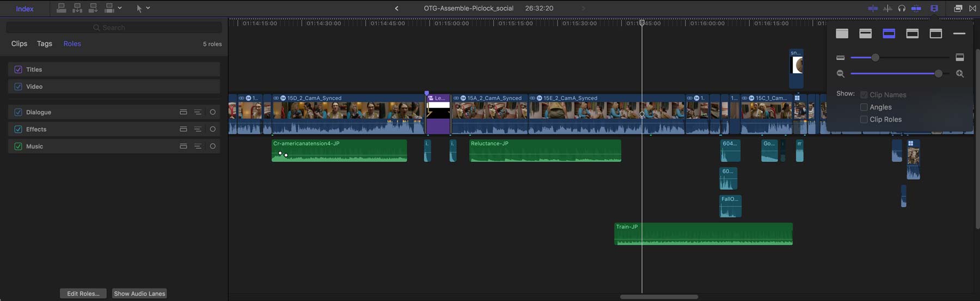Toggle audio skimming waveform icon
The image size is (980, 301).
[887, 8]
